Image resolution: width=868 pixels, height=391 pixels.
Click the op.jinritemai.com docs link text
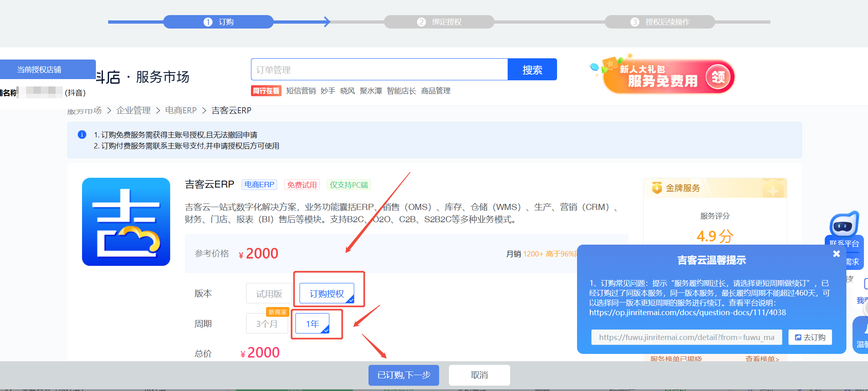(x=687, y=313)
